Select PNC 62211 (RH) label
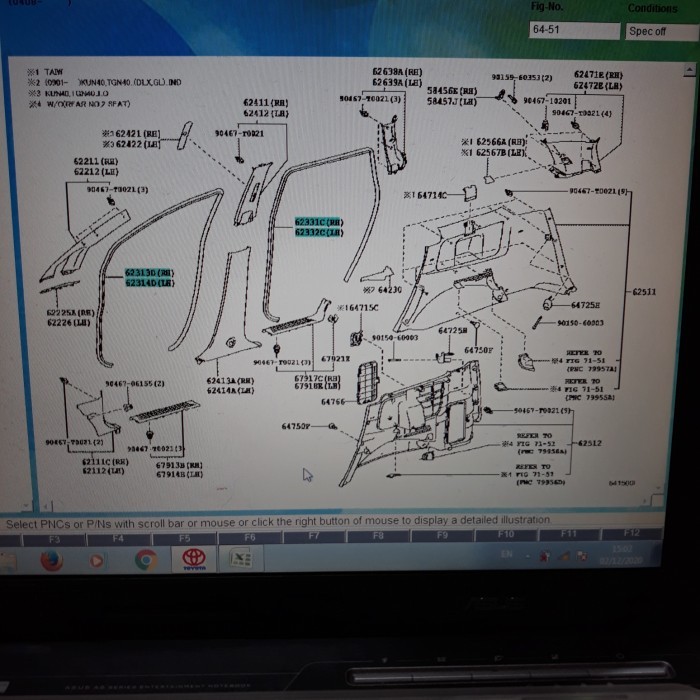 96,161
